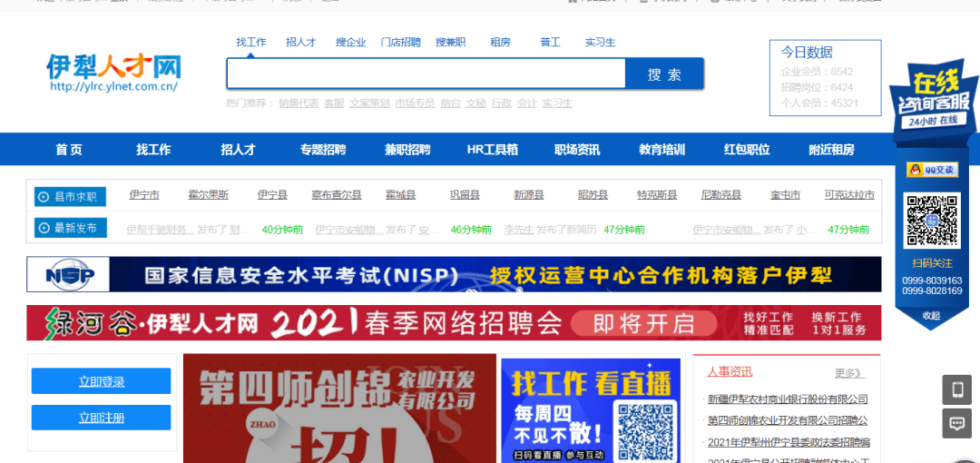Open the 2021春季网络招聘会 banner
Screen dimensions: 980x463
click(x=454, y=323)
